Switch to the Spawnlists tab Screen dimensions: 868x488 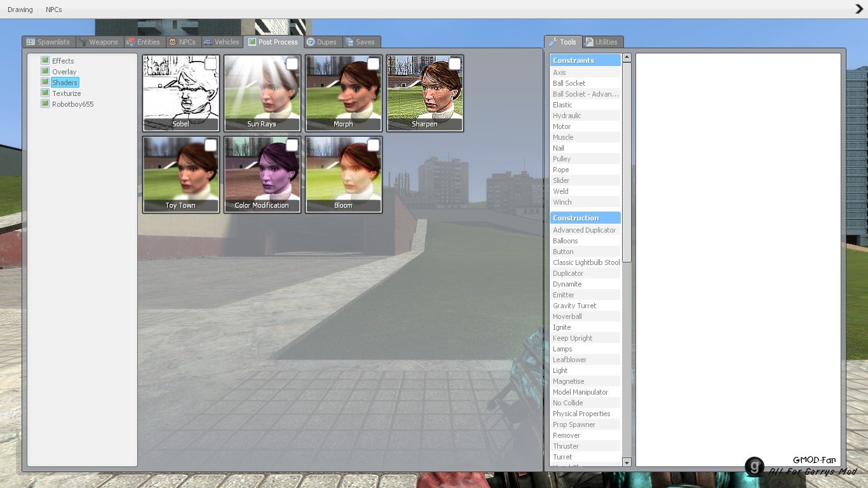(x=49, y=42)
